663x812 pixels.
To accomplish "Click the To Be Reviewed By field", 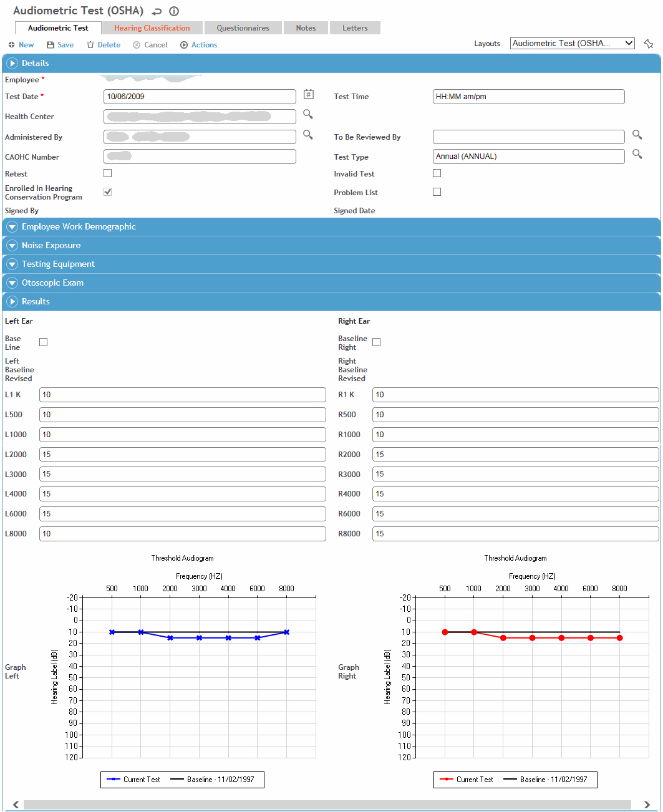I will [529, 137].
